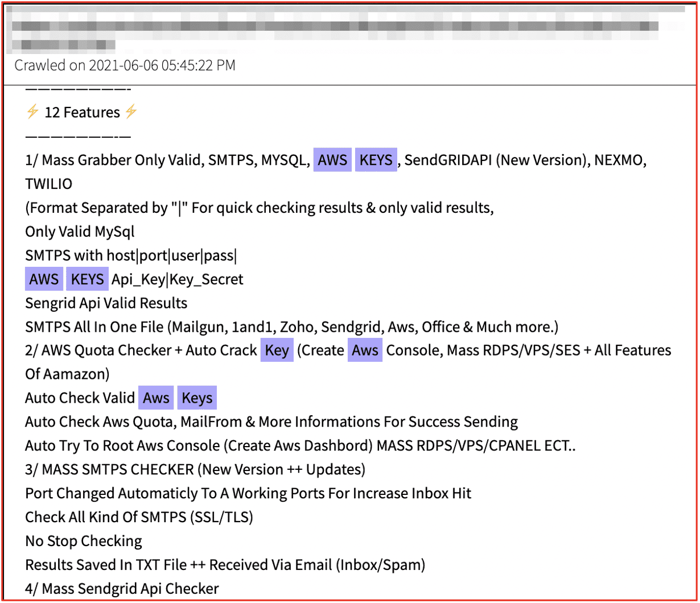The image size is (700, 603).
Task: Select highlighted "KEYS" before Api_Key|Key_Secret
Action: (87, 279)
